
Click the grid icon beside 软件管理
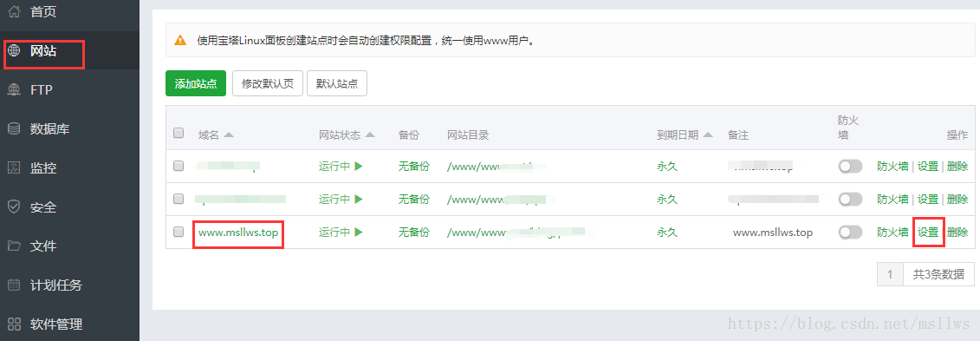(x=14, y=325)
